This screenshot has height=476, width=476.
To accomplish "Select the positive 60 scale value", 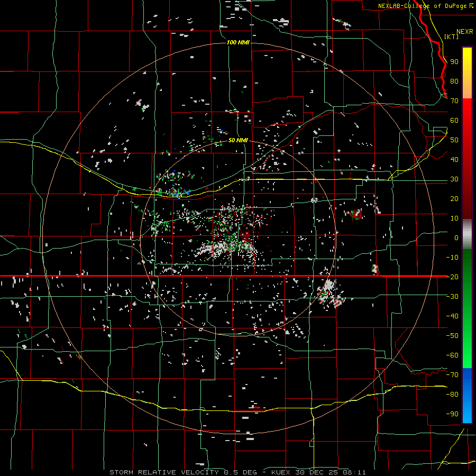I will [454, 120].
